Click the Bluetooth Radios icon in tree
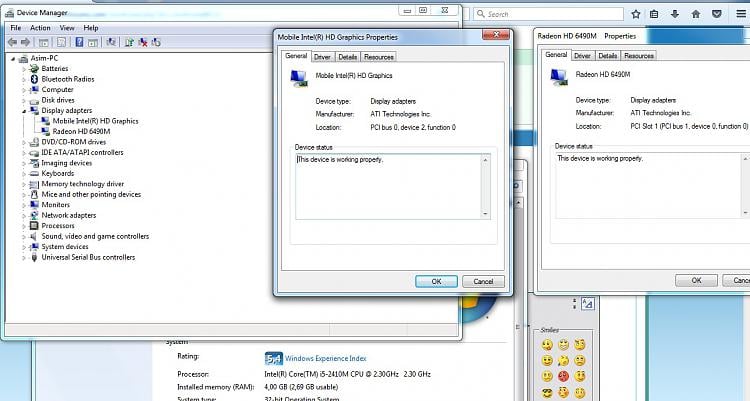Screen dimensions: 750x401 tap(34, 79)
